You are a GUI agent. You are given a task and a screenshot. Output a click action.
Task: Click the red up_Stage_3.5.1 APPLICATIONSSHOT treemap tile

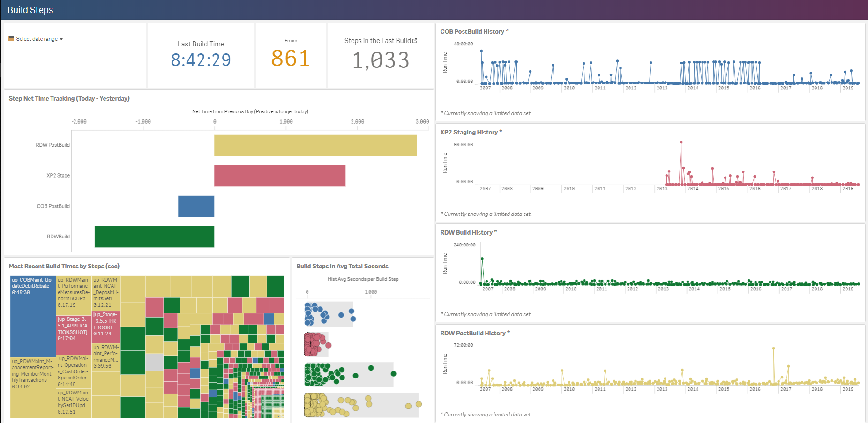(x=73, y=333)
